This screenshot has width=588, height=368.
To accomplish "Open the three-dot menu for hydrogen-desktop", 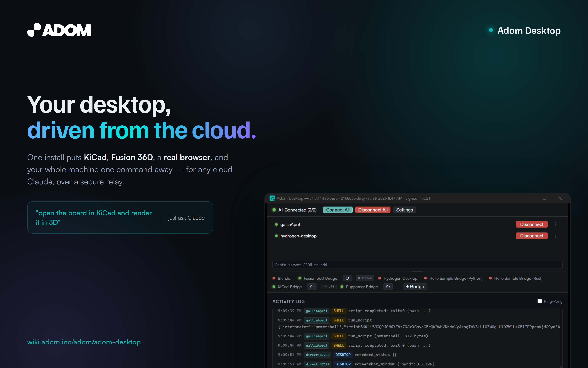I will (555, 236).
